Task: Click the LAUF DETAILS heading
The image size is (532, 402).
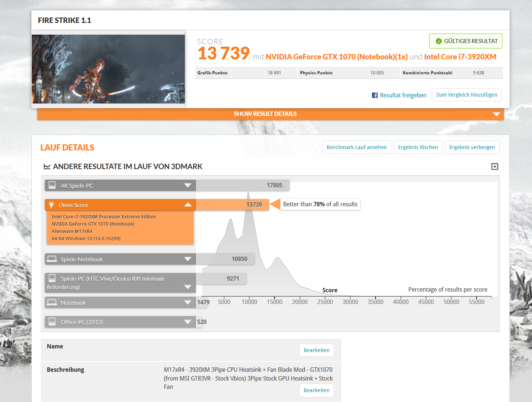Action: coord(67,148)
